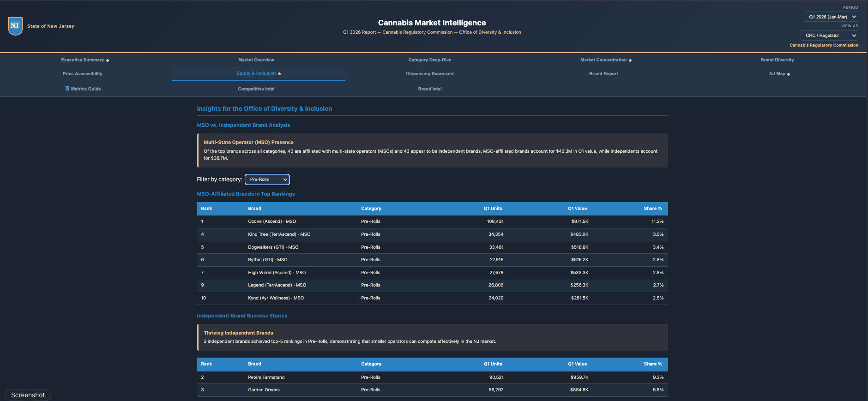Click the 108,431 Q1 units cell
The image size is (868, 401).
(x=495, y=221)
